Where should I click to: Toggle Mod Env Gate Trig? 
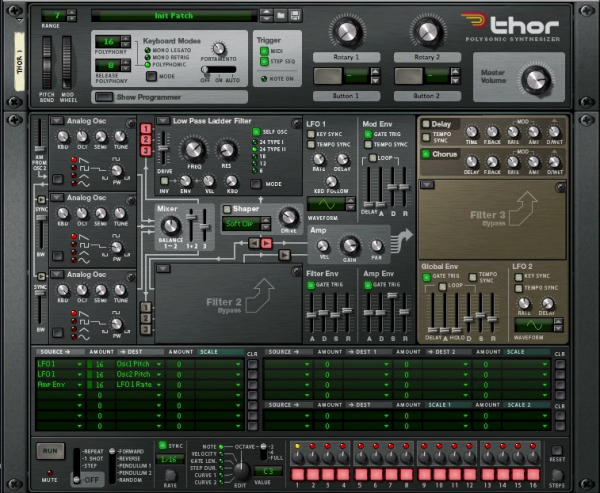pos(368,134)
